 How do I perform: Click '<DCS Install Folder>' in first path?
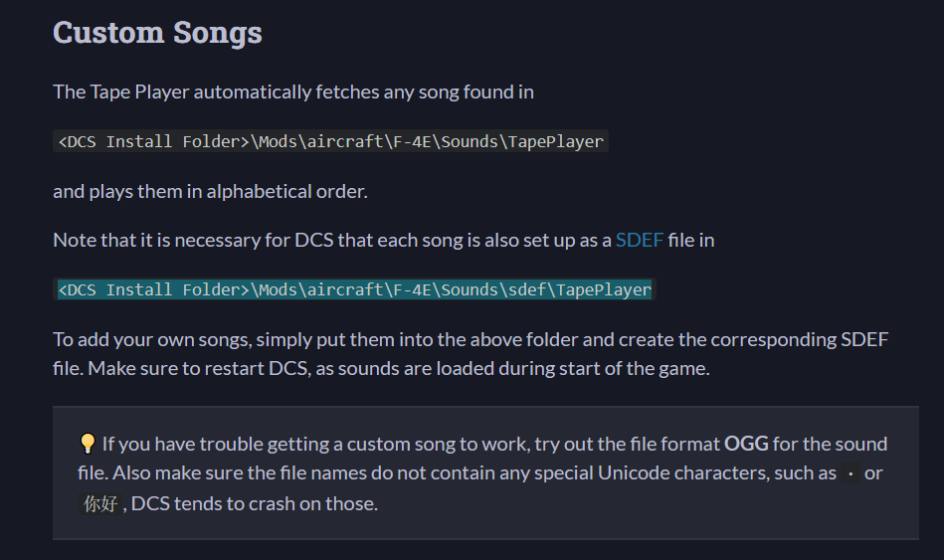[153, 141]
